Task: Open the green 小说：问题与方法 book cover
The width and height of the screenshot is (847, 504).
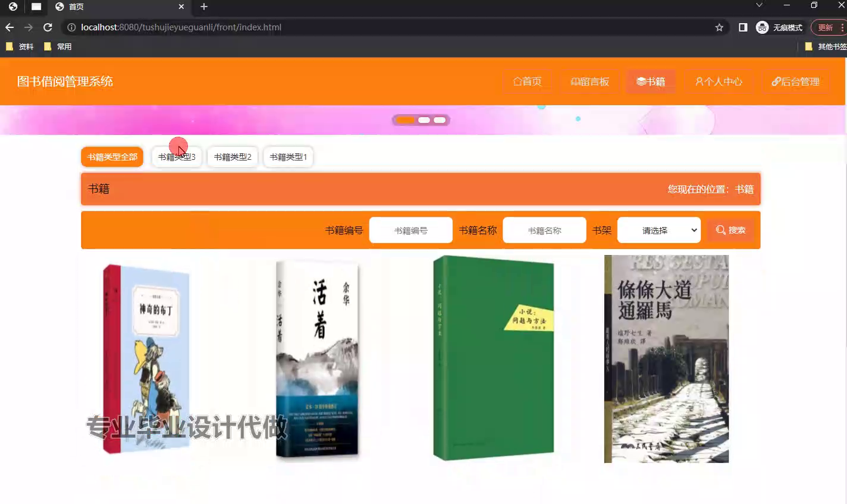Action: [x=493, y=358]
